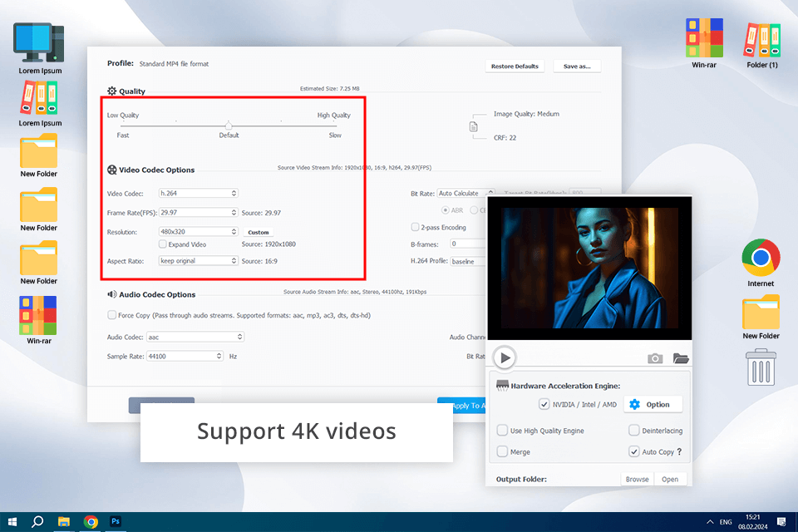Viewport: 798px width, 532px height.
Task: Click the Restore Defaults button
Action: click(515, 66)
